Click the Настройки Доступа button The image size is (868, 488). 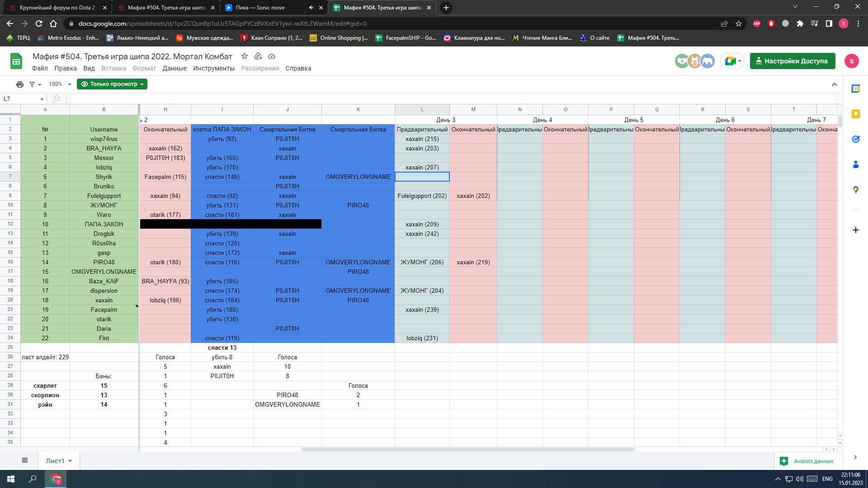tap(792, 61)
